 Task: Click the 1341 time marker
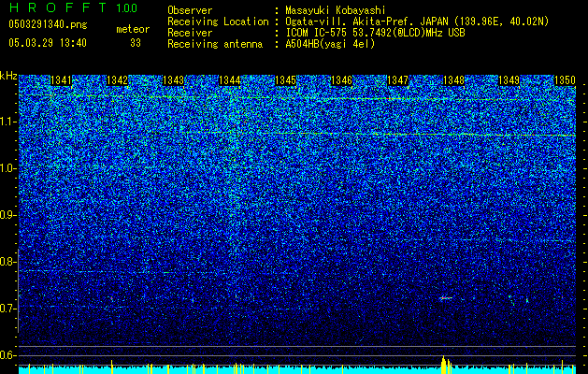click(61, 80)
